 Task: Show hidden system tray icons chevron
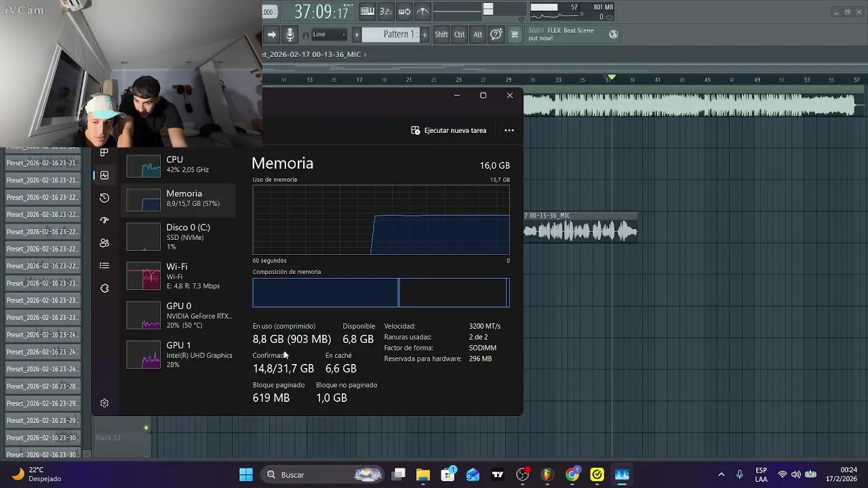pos(721,474)
